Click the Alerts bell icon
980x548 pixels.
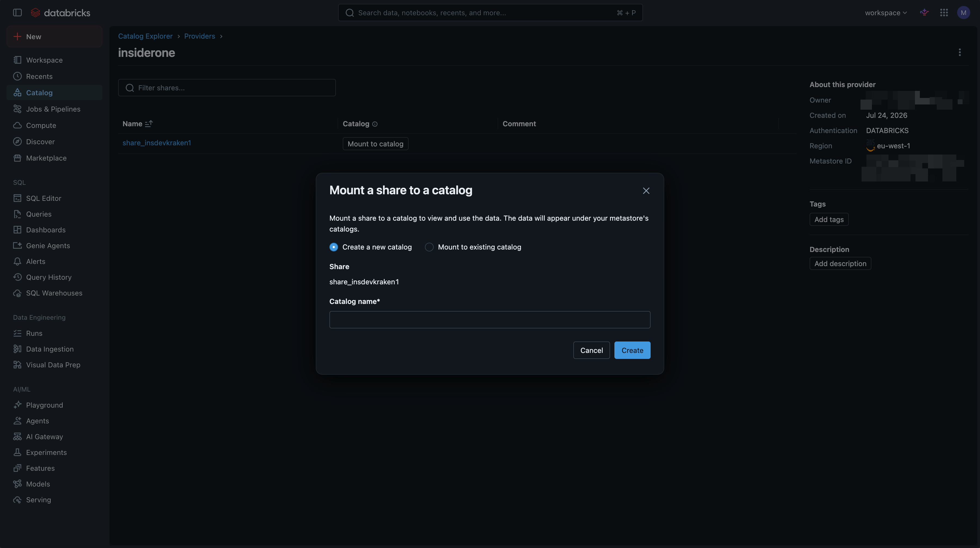coord(17,261)
